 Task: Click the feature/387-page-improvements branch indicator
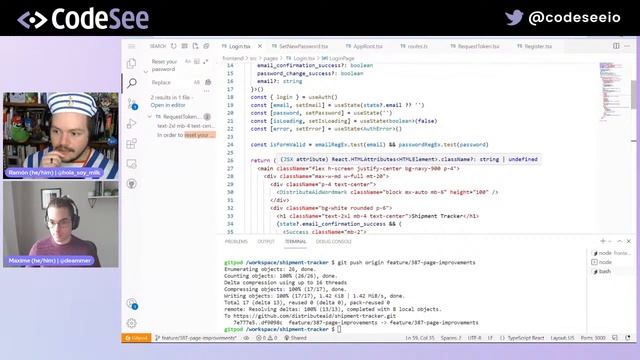click(196, 338)
